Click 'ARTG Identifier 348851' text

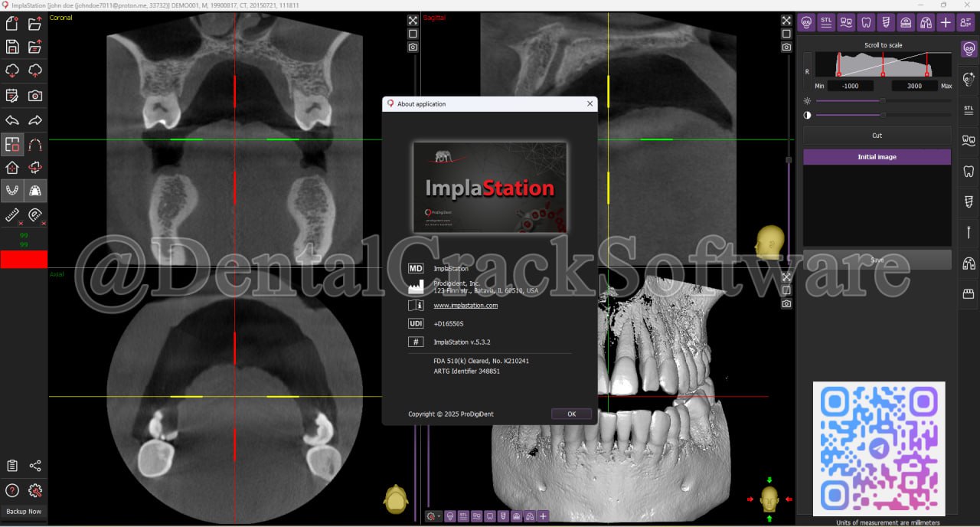(x=466, y=372)
